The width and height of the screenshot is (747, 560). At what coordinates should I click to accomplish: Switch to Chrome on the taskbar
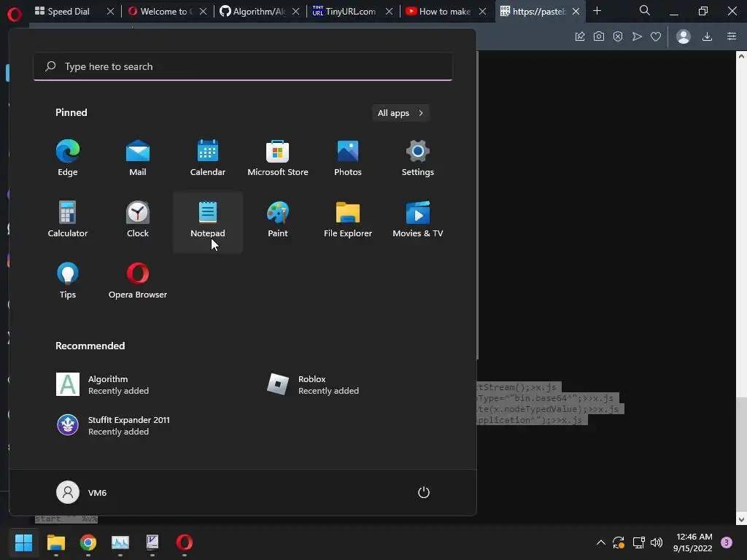[x=88, y=542]
